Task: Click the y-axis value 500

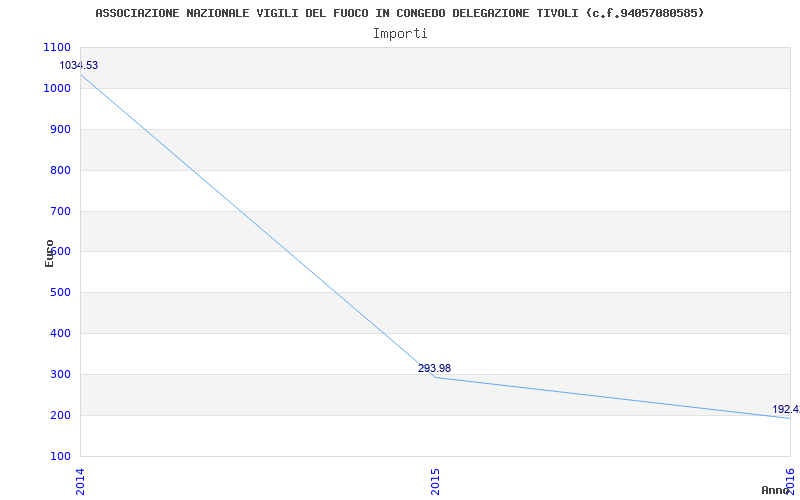Action: point(60,292)
